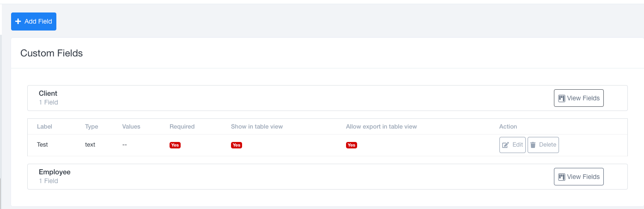Click the Yes badge under Required
Screen dimensions: 644x209
click(175, 145)
